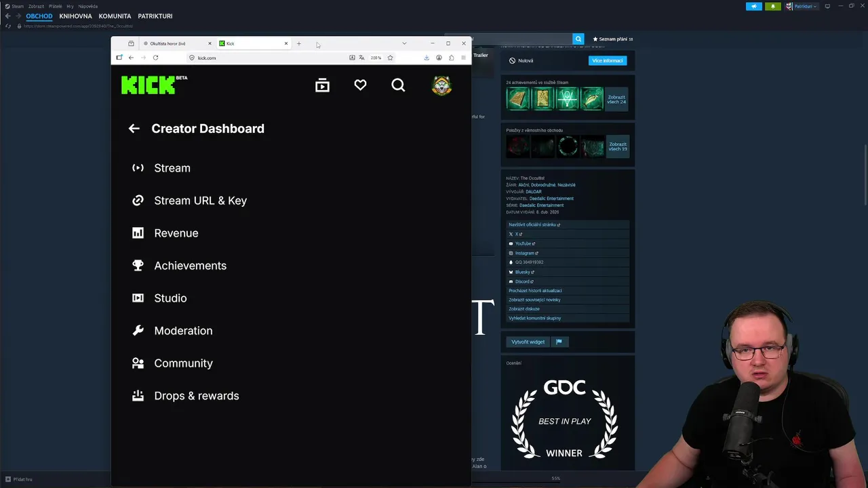Click the Steam store search button
The height and width of the screenshot is (488, 868).
[578, 39]
